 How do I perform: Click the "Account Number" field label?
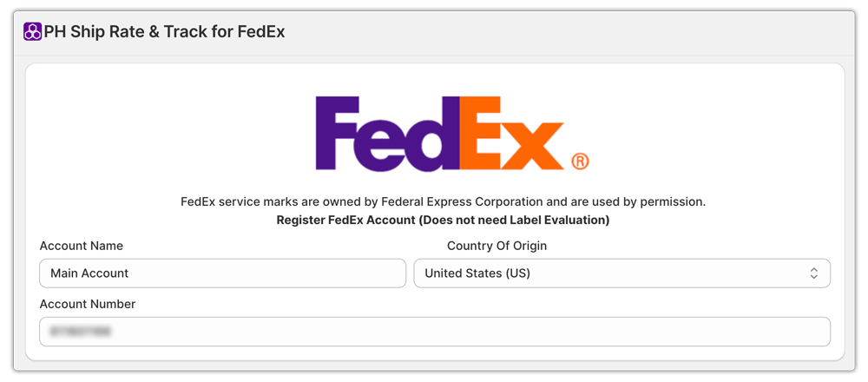coord(88,304)
